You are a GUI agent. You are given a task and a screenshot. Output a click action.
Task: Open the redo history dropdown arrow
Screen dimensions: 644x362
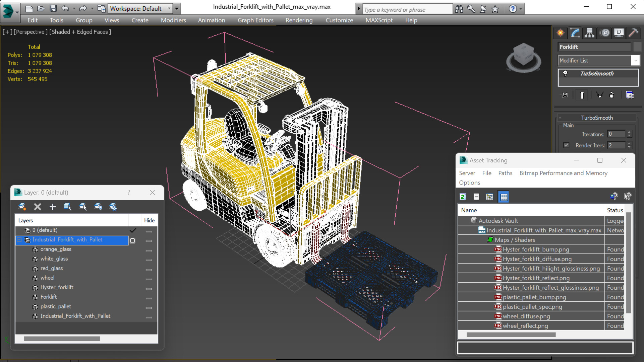point(92,8)
